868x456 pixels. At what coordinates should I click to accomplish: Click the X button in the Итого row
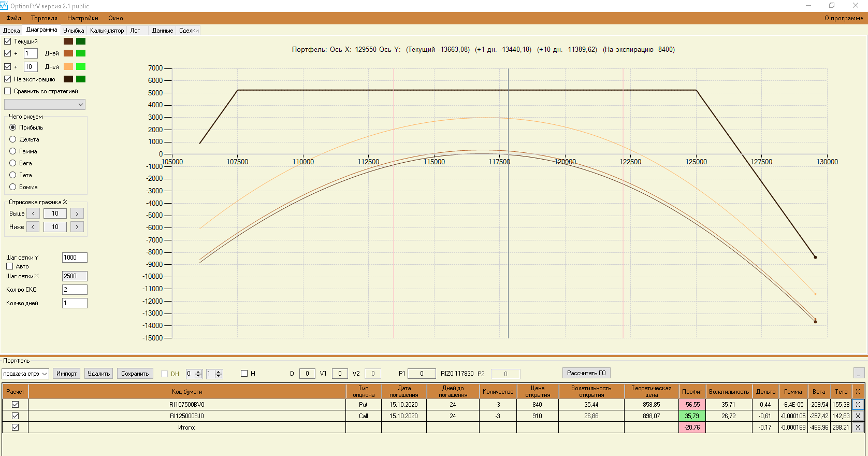coord(858,427)
